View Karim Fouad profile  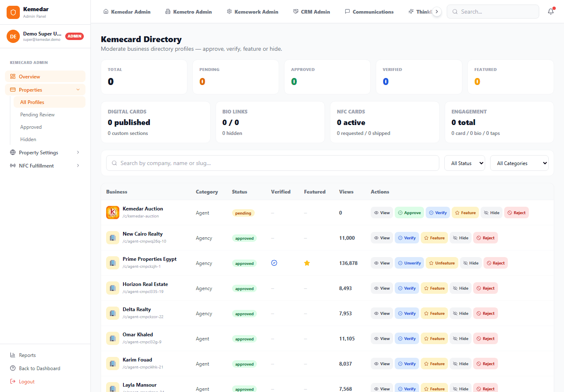click(382, 364)
